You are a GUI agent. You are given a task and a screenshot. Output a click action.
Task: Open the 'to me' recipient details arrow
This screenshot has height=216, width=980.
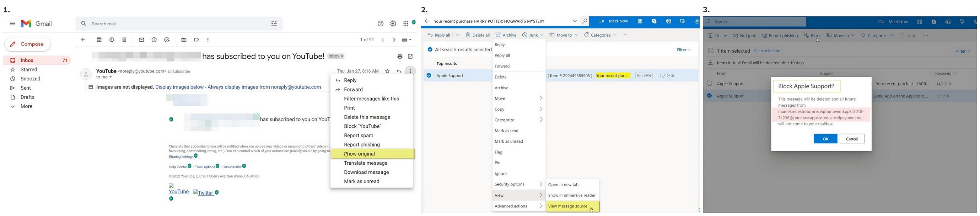click(x=111, y=77)
